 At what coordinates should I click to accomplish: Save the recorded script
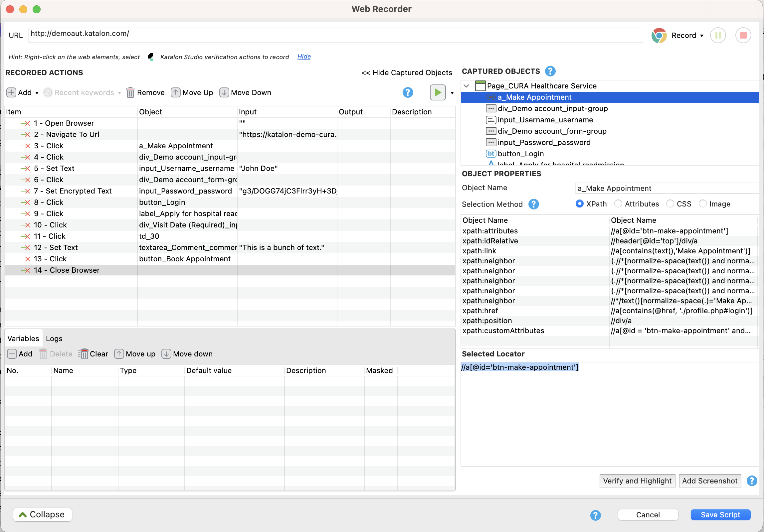pyautogui.click(x=720, y=515)
